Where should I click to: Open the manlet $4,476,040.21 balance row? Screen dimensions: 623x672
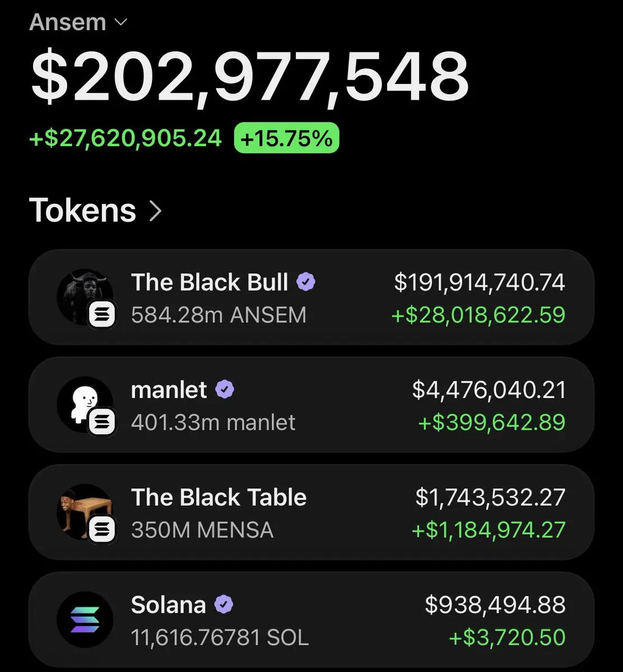coord(311,405)
